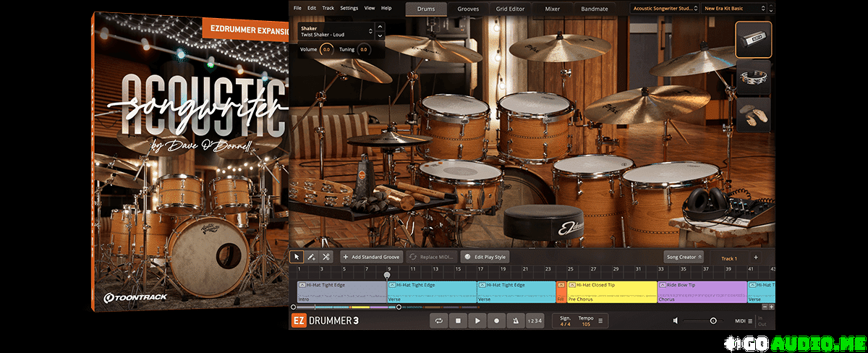Expand the Song Creator panel
Viewport: 868px width, 353px height.
point(684,257)
